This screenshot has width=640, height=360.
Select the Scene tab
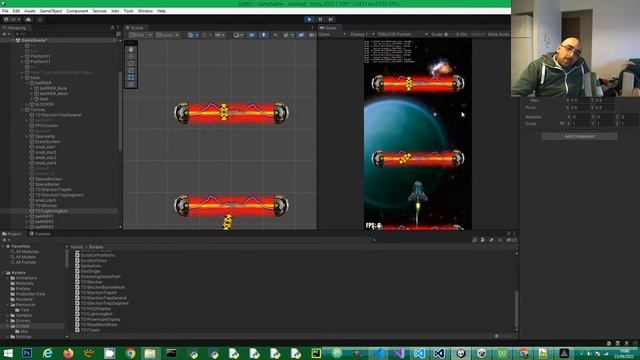pyautogui.click(x=135, y=28)
